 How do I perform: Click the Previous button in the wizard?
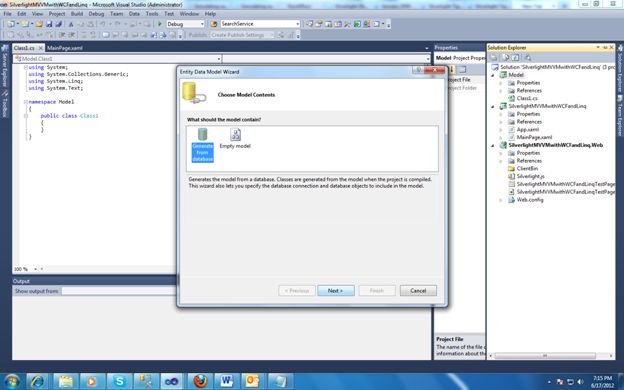tap(297, 291)
